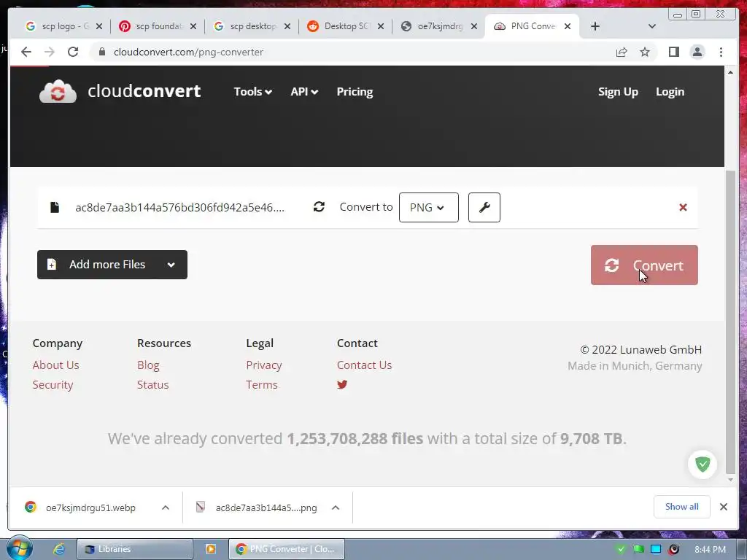The width and height of the screenshot is (747, 560).
Task: Toggle the Chrome side panel icon
Action: coord(673,52)
